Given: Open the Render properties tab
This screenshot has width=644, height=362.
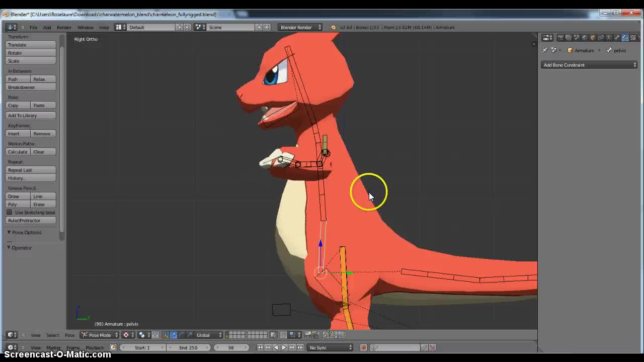Looking at the screenshot, I should coord(560,37).
